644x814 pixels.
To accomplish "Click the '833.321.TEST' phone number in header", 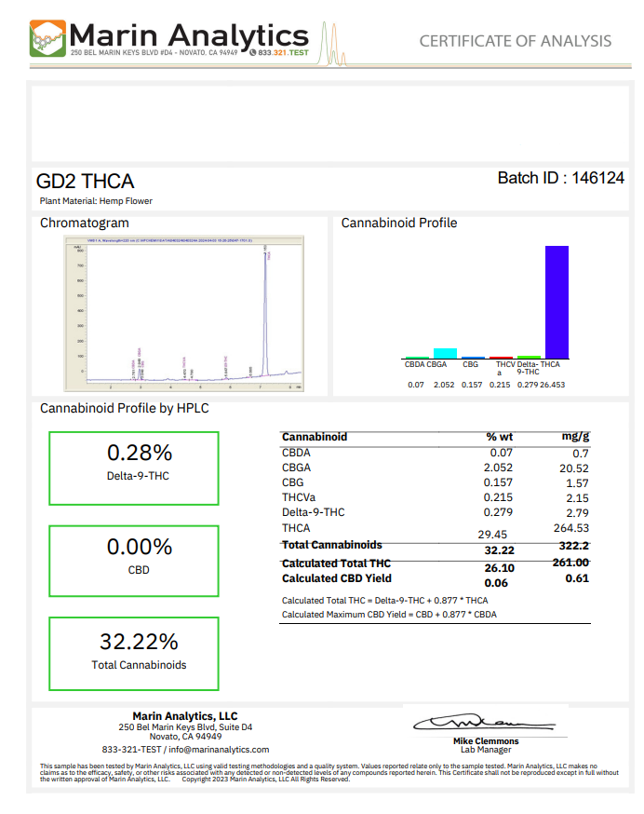I will point(283,53).
